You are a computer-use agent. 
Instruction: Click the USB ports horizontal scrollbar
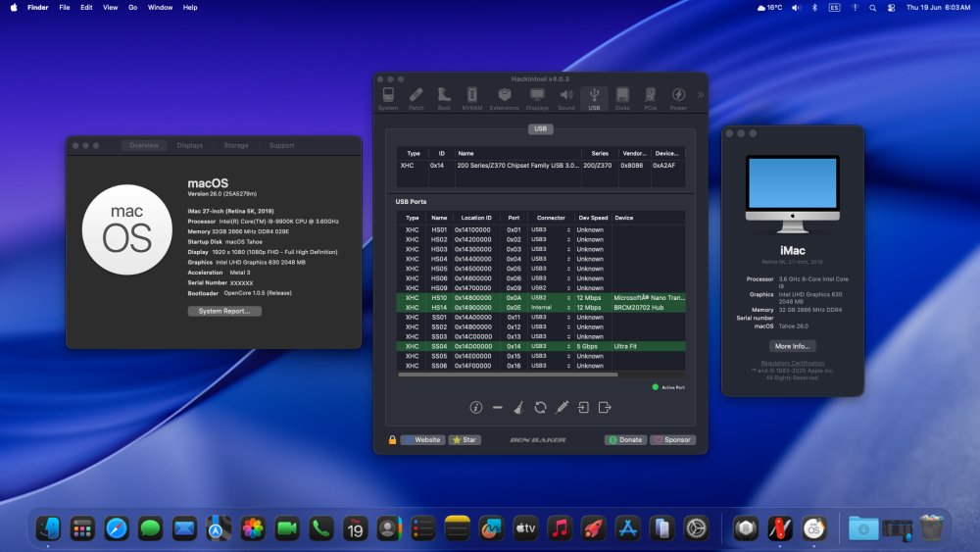click(x=508, y=375)
